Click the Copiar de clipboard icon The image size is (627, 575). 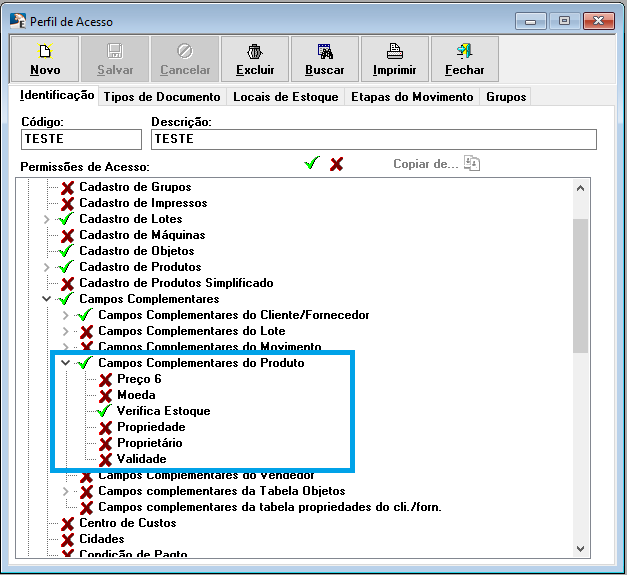(x=472, y=164)
